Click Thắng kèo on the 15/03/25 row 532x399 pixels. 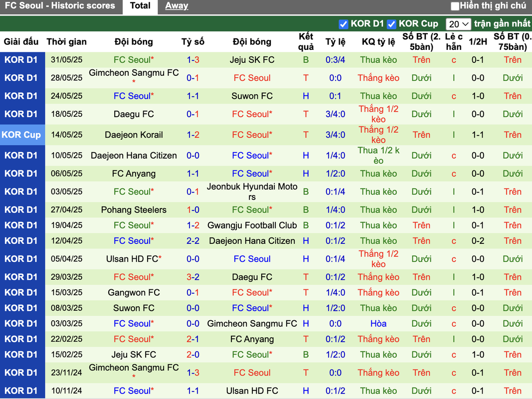(x=378, y=293)
